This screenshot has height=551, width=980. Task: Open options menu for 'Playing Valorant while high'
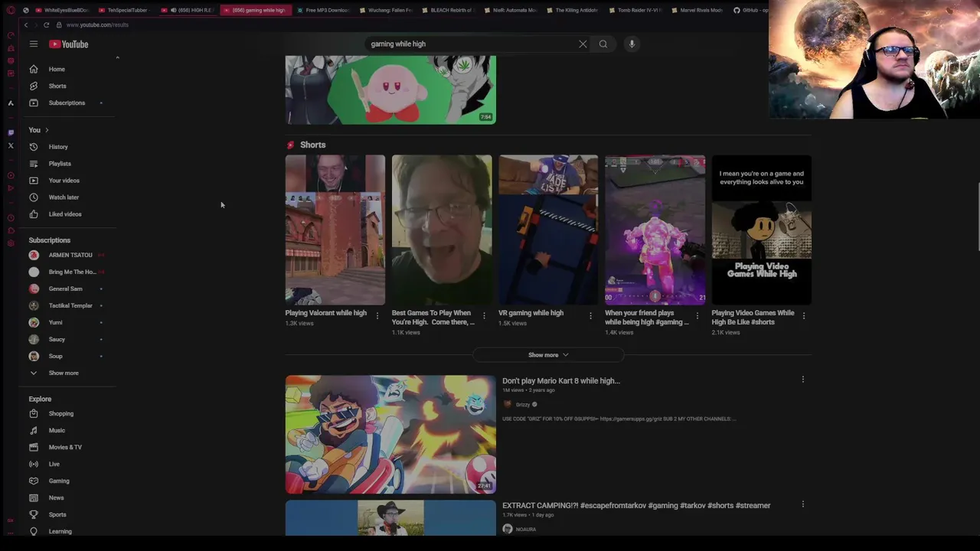coord(377,315)
